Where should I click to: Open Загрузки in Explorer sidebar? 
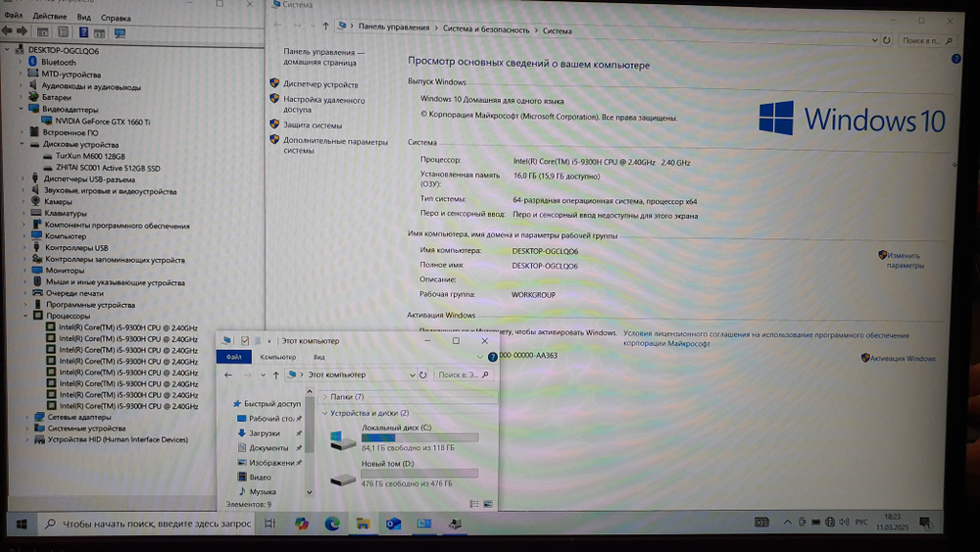265,433
